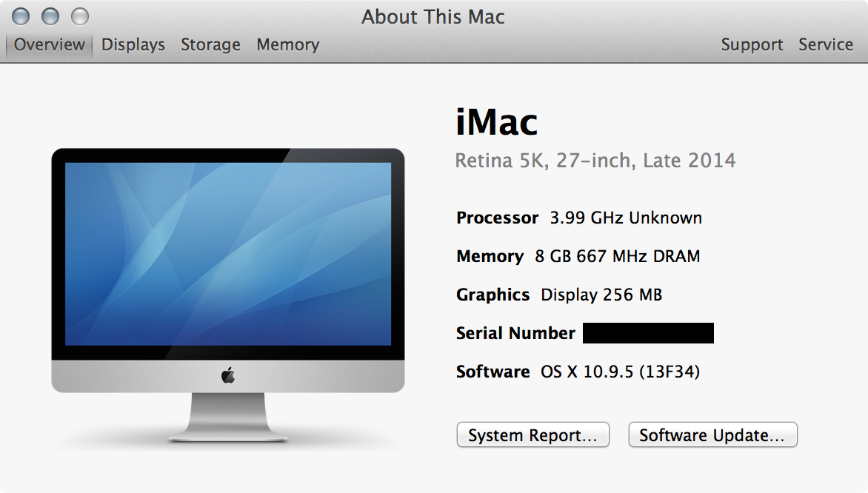The image size is (868, 493).
Task: Click the "iMac" model heading
Action: pyautogui.click(x=496, y=121)
